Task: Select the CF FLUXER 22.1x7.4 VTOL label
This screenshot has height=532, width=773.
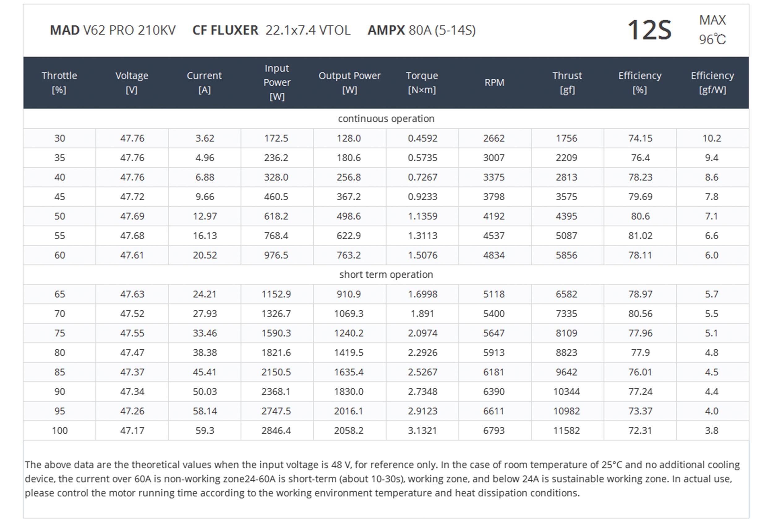Action: click(x=271, y=30)
